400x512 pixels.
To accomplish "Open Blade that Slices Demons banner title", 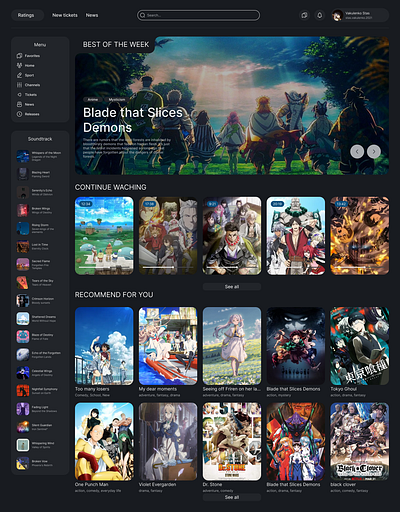I will point(133,120).
